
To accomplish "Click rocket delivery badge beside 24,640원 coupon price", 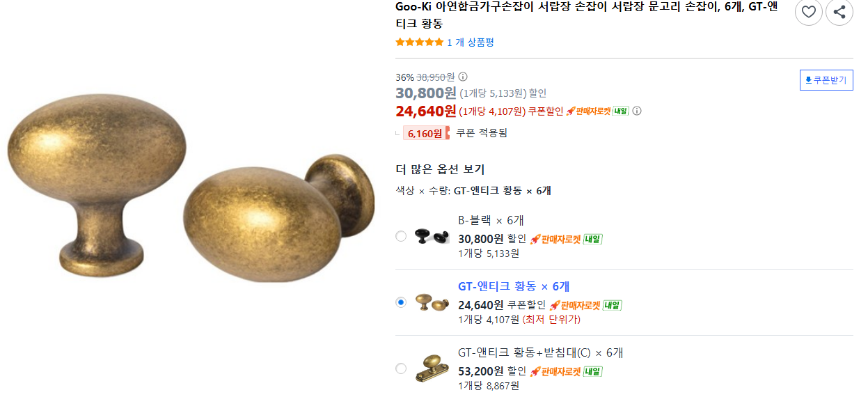I will pyautogui.click(x=597, y=111).
